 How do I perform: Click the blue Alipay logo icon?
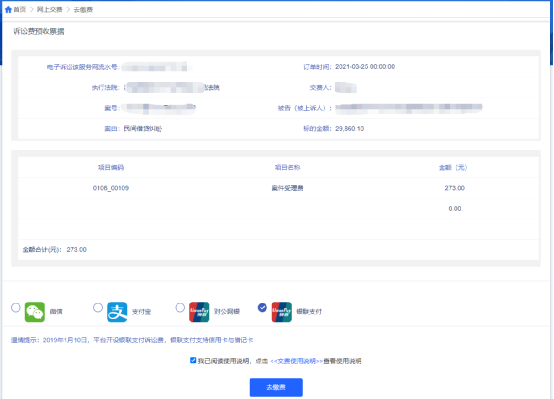click(x=117, y=312)
